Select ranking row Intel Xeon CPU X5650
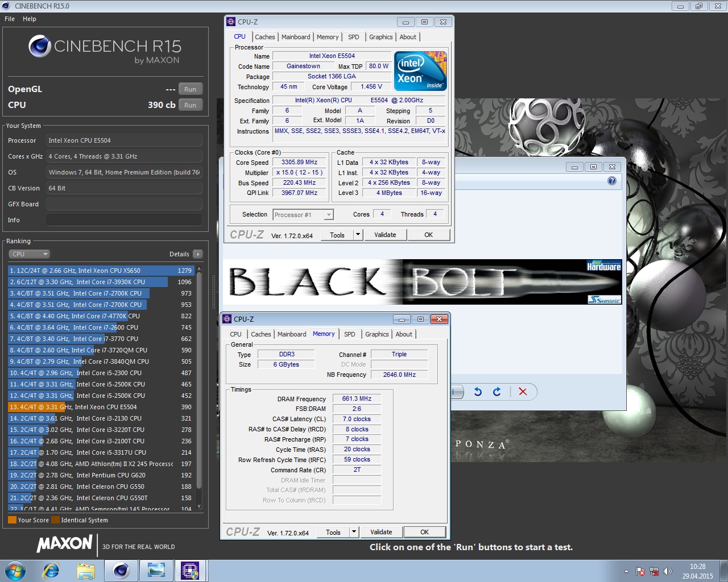This screenshot has width=728, height=582. click(x=101, y=271)
